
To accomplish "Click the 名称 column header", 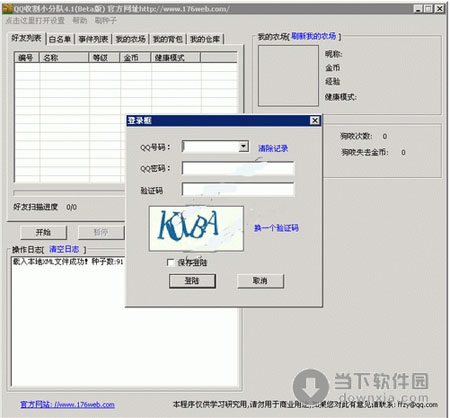I will [x=64, y=58].
